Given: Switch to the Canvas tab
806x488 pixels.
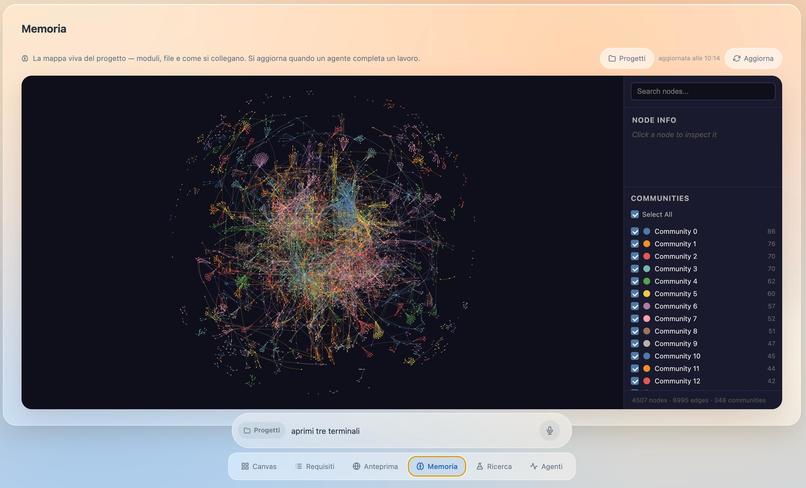Looking at the screenshot, I should [259, 466].
